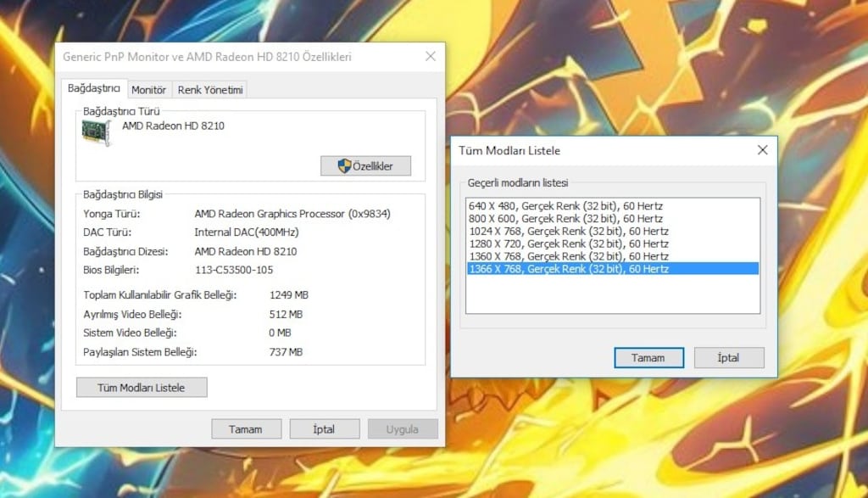Click the Geçerli modların listesi heading
Viewport: 868px width, 498px height.
click(518, 182)
